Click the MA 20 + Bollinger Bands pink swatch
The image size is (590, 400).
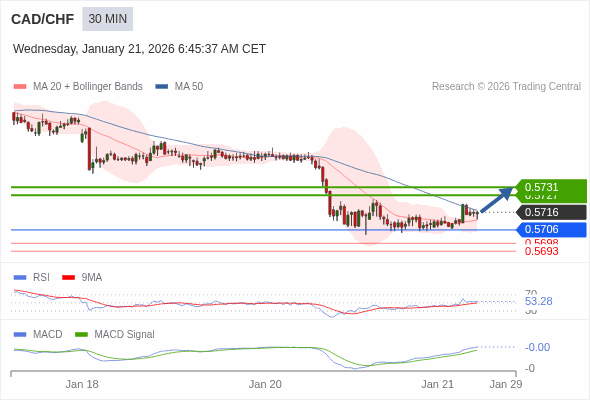(x=20, y=87)
